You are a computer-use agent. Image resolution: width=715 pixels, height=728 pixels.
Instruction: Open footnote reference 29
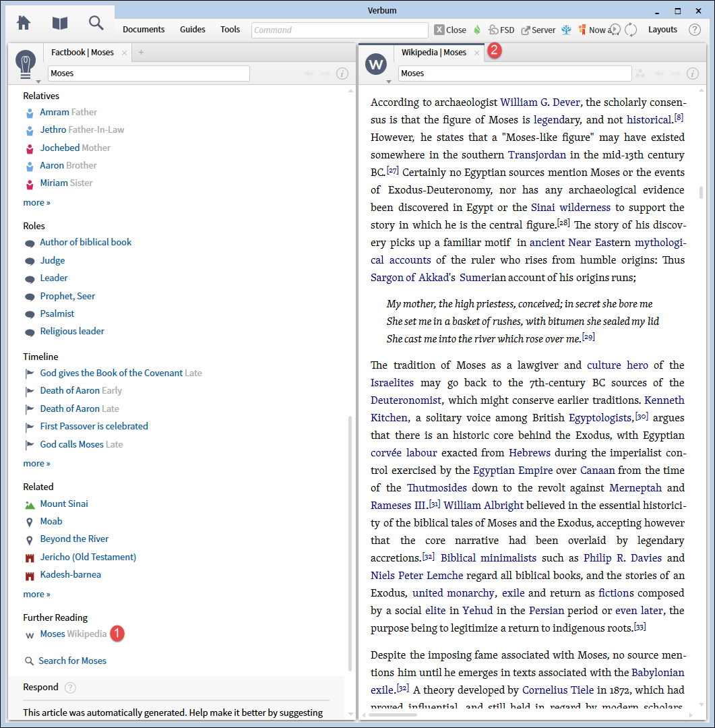point(588,337)
